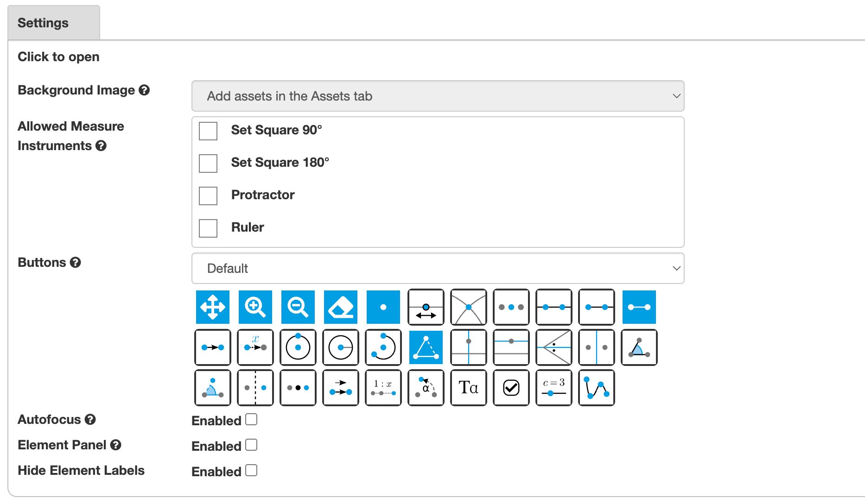The width and height of the screenshot is (865, 504).
Task: Select the polygon/triangle tool icon
Action: pyautogui.click(x=426, y=347)
